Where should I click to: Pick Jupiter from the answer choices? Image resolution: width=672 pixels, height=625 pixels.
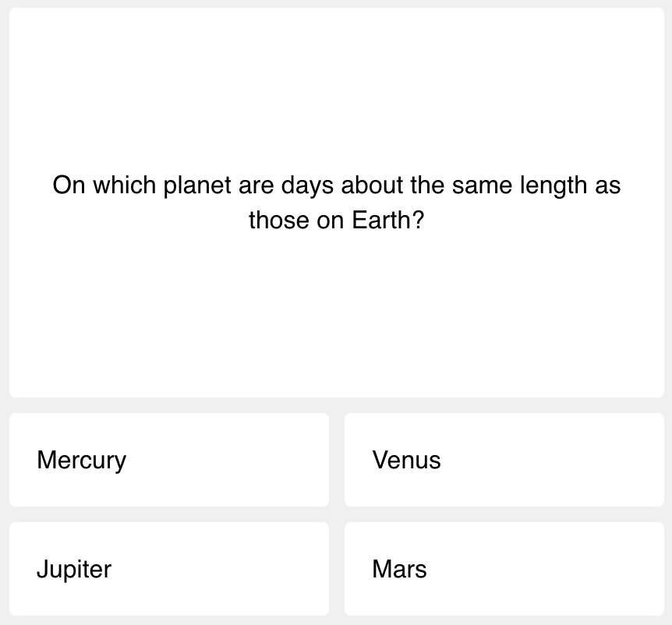pyautogui.click(x=168, y=569)
